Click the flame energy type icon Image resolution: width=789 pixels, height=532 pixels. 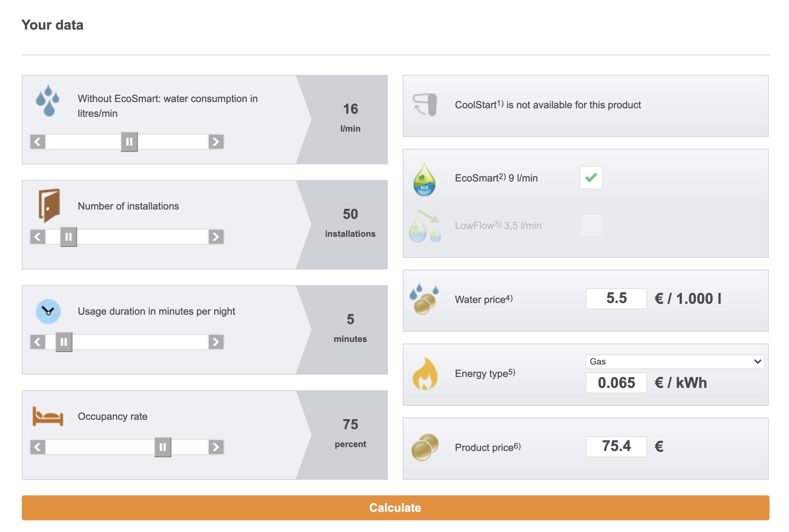coord(425,373)
